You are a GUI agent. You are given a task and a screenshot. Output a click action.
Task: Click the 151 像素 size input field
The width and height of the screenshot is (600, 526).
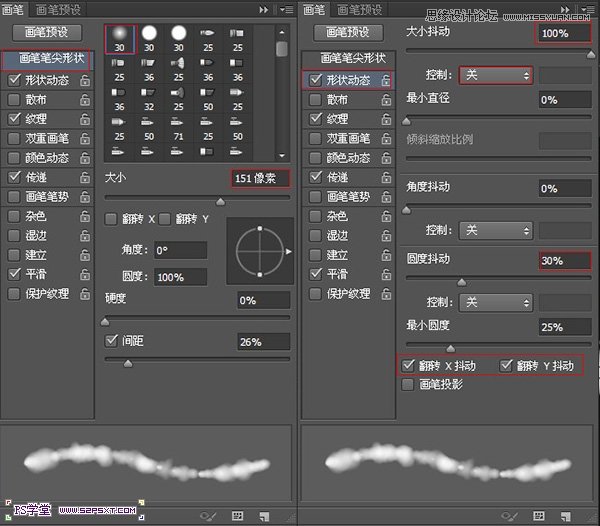point(260,178)
